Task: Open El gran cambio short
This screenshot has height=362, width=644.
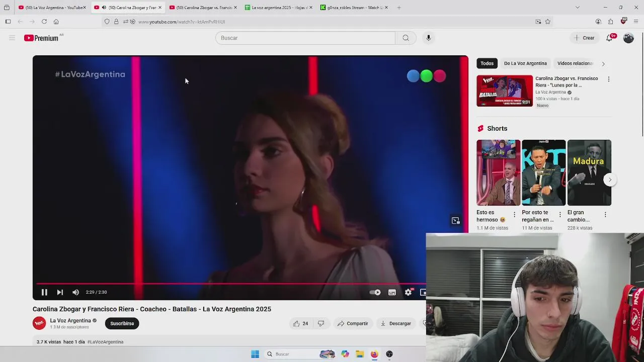Action: tap(589, 172)
